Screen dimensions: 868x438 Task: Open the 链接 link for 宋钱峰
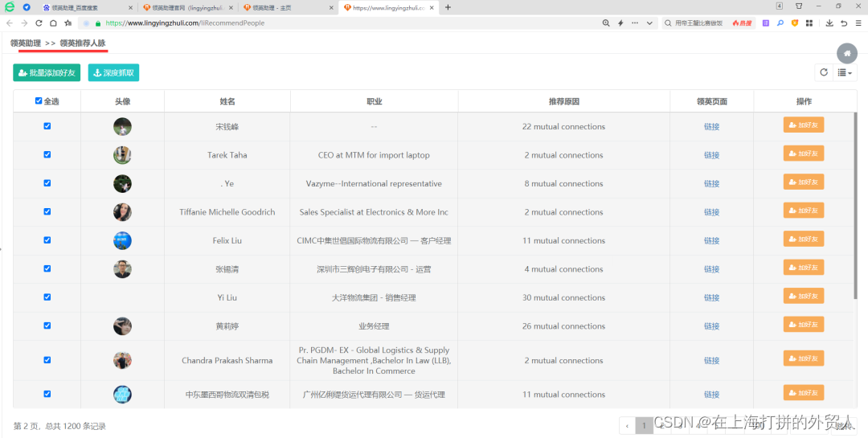coord(711,127)
